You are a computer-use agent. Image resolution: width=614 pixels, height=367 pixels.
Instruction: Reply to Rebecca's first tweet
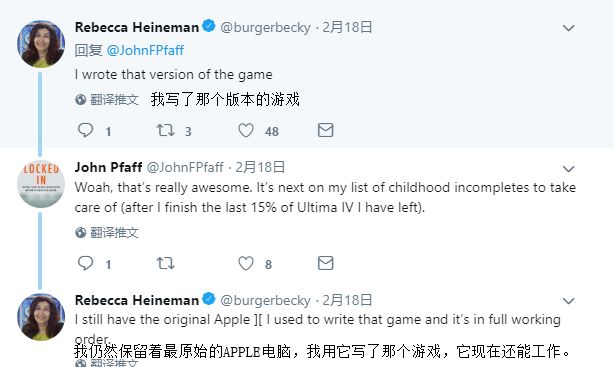pyautogui.click(x=86, y=130)
